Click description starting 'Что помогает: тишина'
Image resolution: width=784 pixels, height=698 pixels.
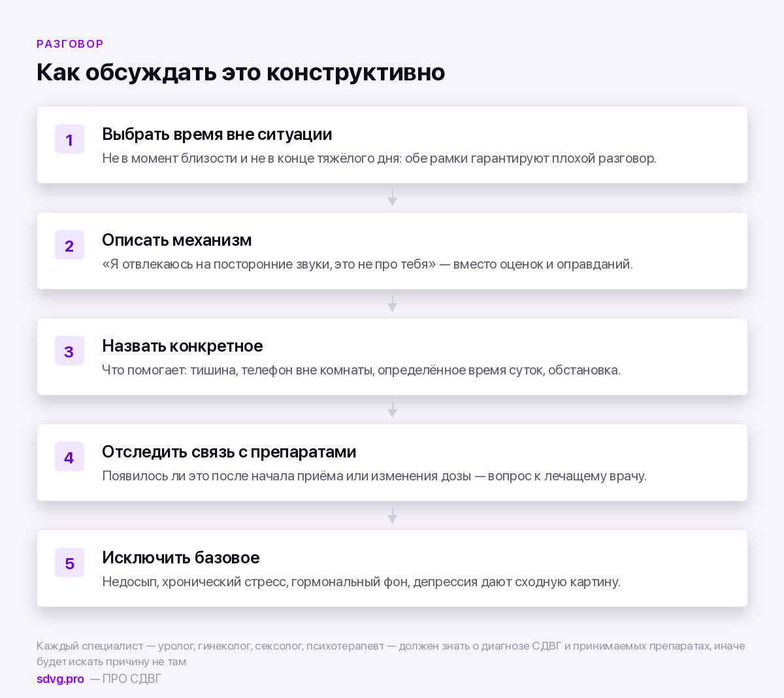[361, 370]
